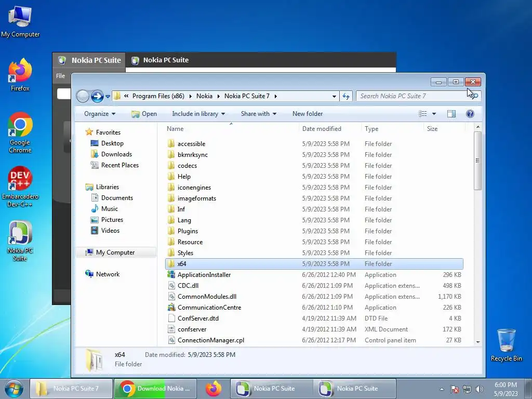Click the Explorer forward arrow button
The width and height of the screenshot is (532, 399).
coord(97,96)
